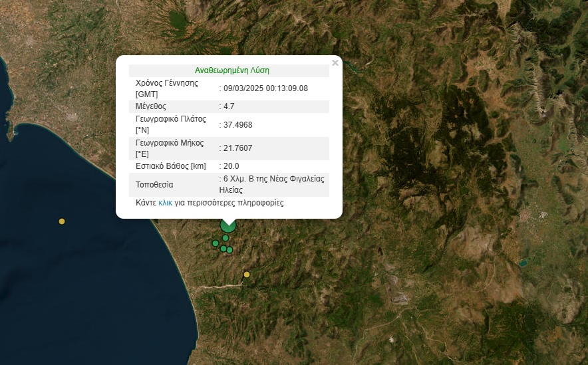Click the origin time value 09/03/2025 00:13:09.08
Viewport: 588px width, 365px height.
265,88
